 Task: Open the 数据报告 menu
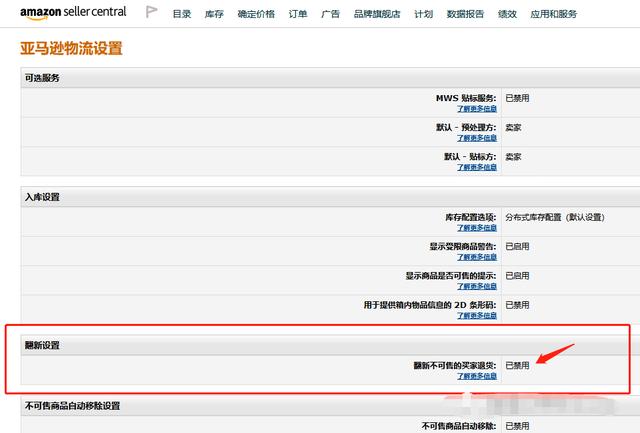[x=465, y=14]
